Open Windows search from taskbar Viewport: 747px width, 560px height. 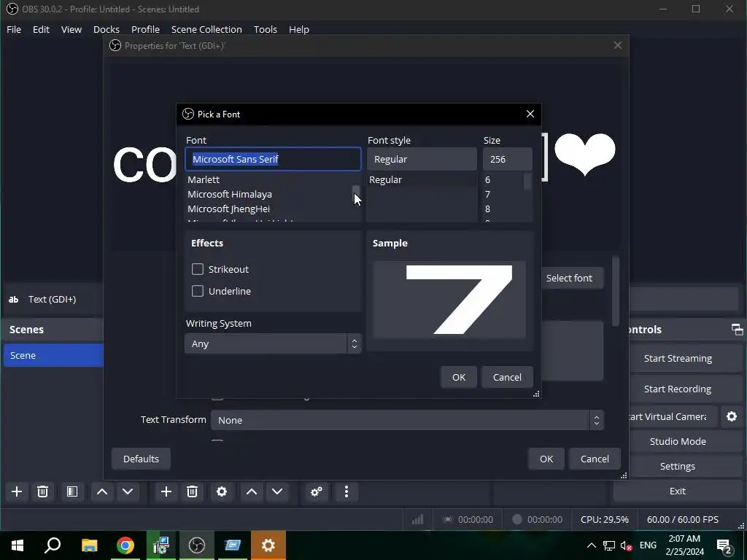pyautogui.click(x=53, y=545)
